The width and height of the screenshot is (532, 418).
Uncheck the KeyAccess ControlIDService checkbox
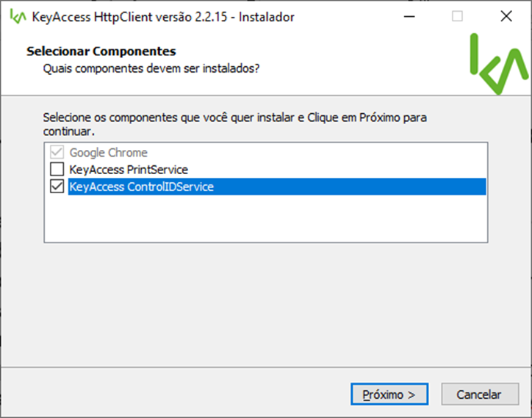(x=57, y=187)
